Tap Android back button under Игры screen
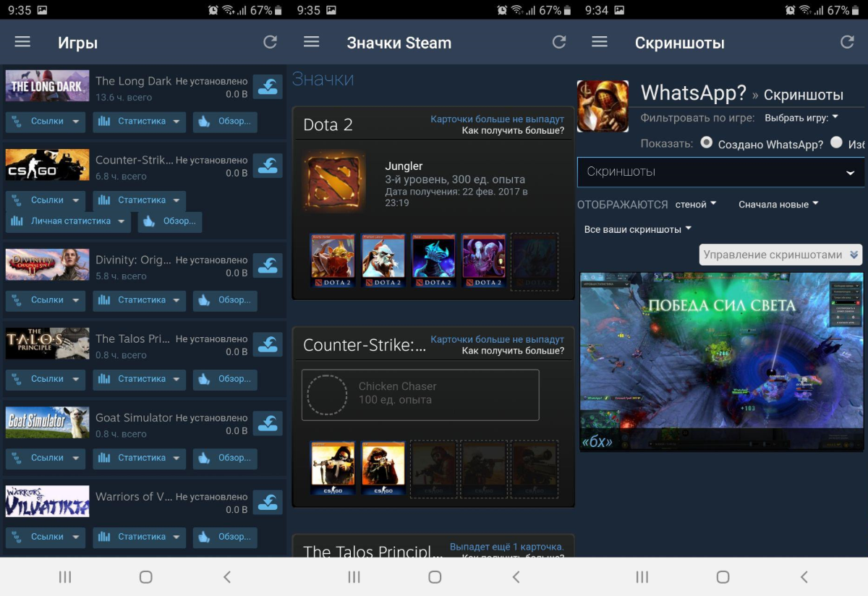Screen dimensions: 868x596 [x=226, y=576]
